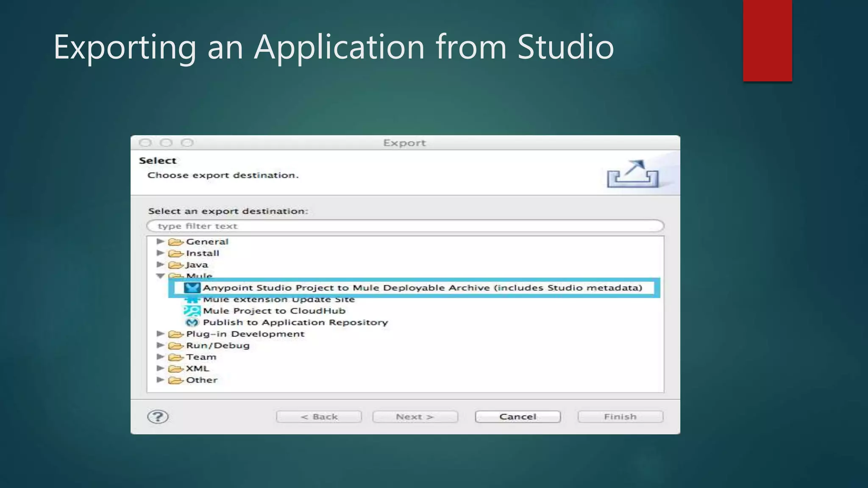868x488 pixels.
Task: Close the Export window via red button
Action: pos(145,143)
